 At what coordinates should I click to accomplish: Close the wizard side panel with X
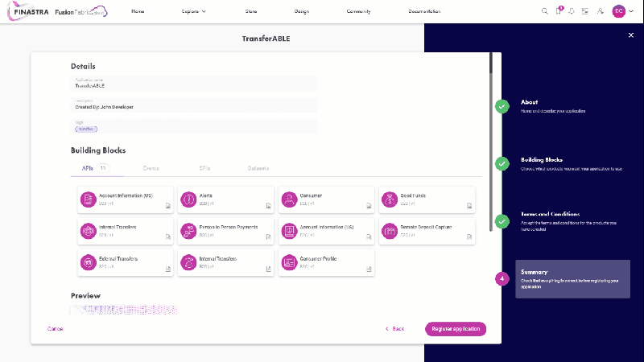[631, 35]
